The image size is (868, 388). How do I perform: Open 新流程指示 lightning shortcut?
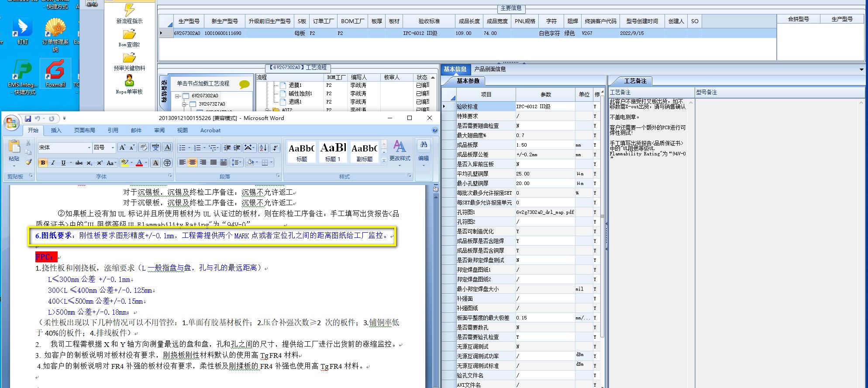coord(129,14)
